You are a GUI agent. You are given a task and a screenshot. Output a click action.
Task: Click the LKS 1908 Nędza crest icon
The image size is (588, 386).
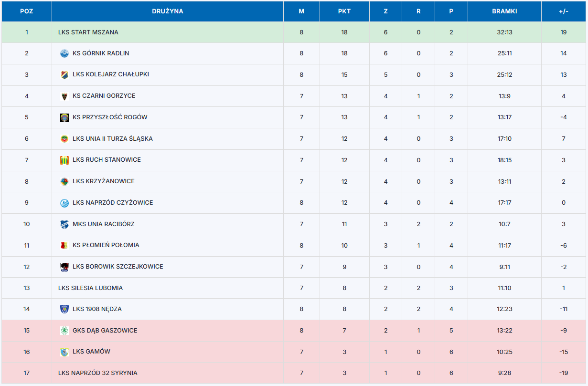click(x=64, y=309)
